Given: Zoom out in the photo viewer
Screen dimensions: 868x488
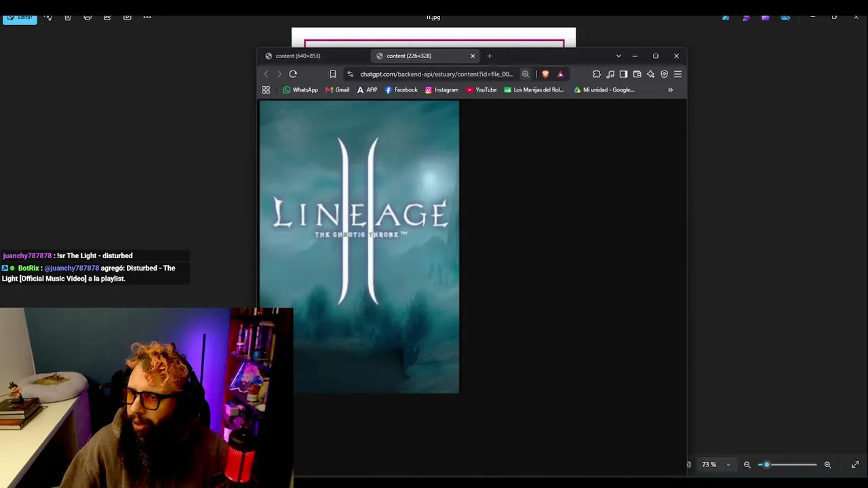Looking at the screenshot, I should click(x=747, y=464).
